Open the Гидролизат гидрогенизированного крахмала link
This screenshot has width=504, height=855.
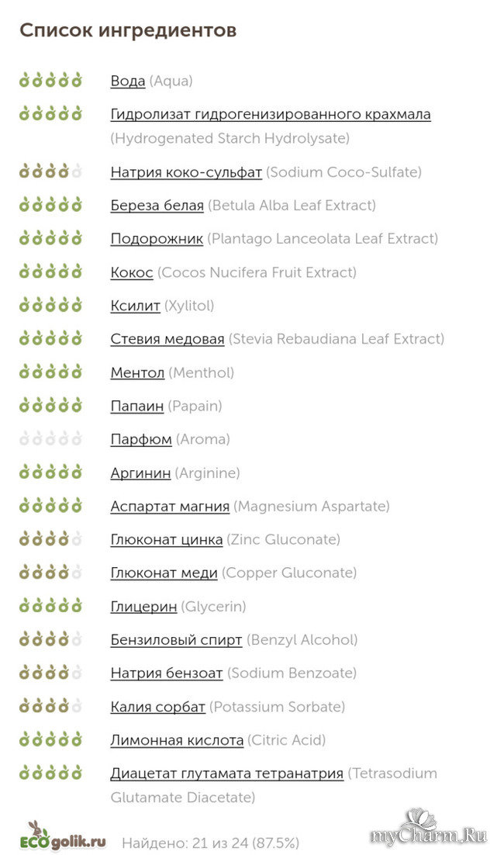pos(271,115)
